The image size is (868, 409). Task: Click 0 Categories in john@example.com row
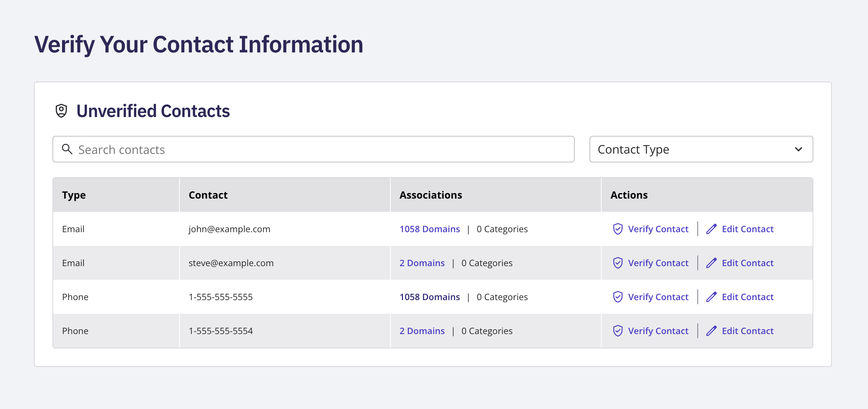[502, 229]
